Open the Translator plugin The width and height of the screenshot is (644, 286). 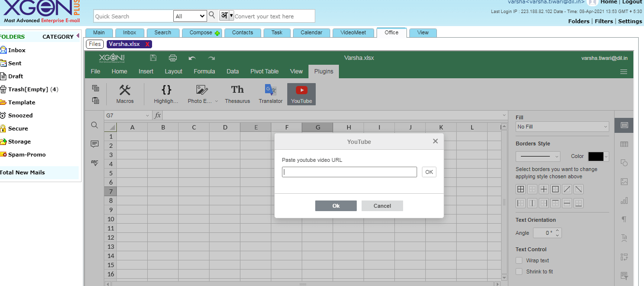[x=270, y=94]
